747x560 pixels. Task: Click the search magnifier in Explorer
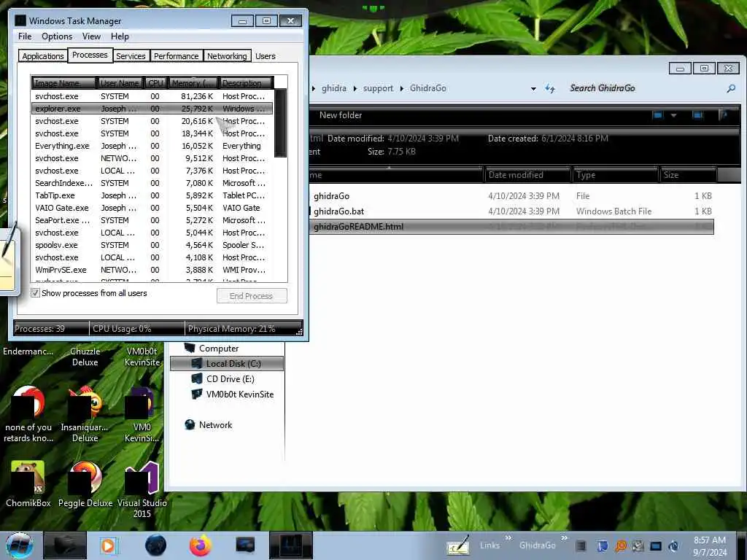(x=731, y=88)
